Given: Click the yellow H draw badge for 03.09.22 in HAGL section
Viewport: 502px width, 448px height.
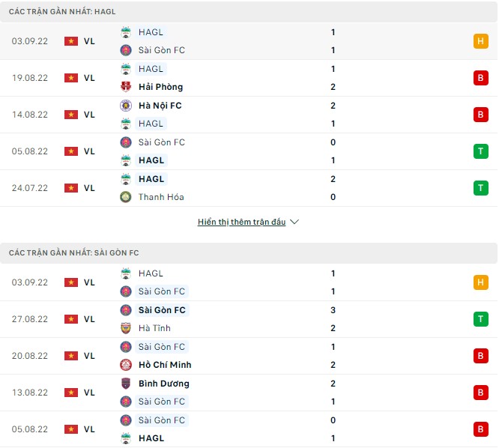Looking at the screenshot, I should 480,41.
